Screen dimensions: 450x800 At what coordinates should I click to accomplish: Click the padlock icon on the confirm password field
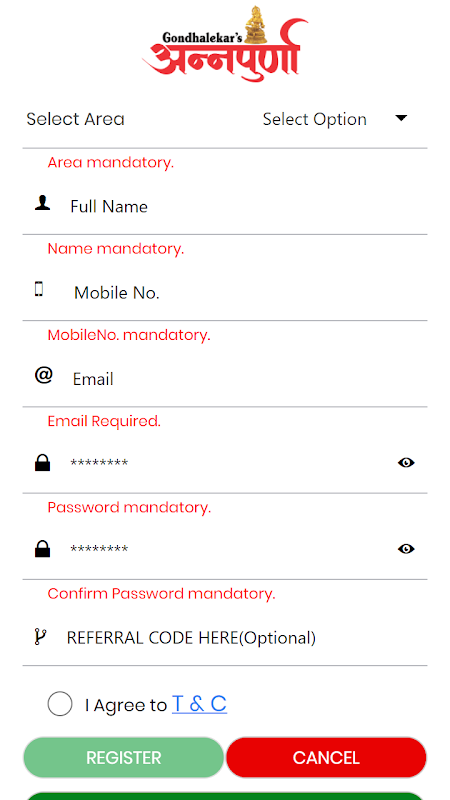(x=42, y=549)
